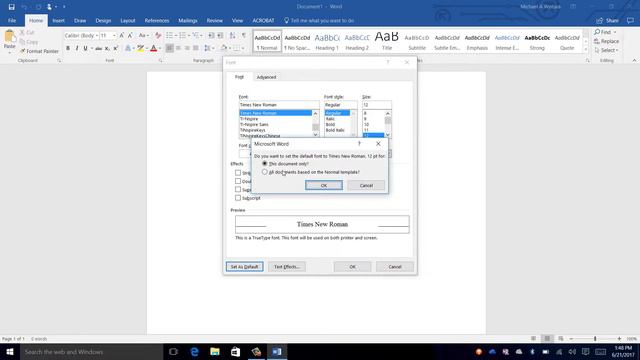Apply Superscript from the ribbon
The height and width of the screenshot is (360, 640).
116,48
